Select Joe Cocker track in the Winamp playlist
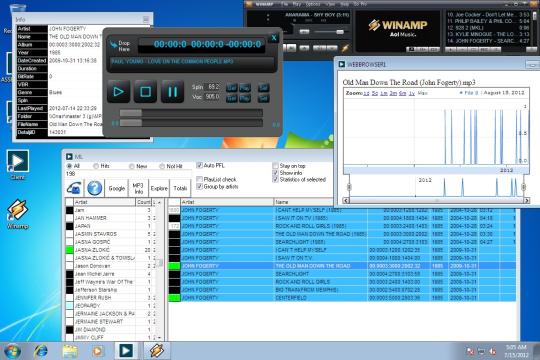Image resolution: width=540 pixels, height=360 pixels. (488, 15)
